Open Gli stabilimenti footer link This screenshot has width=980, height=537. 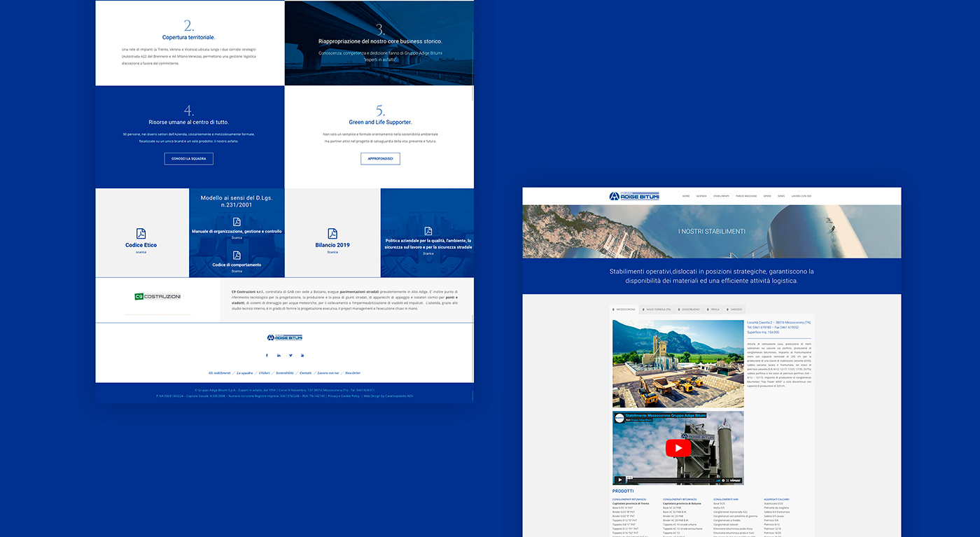tap(220, 373)
